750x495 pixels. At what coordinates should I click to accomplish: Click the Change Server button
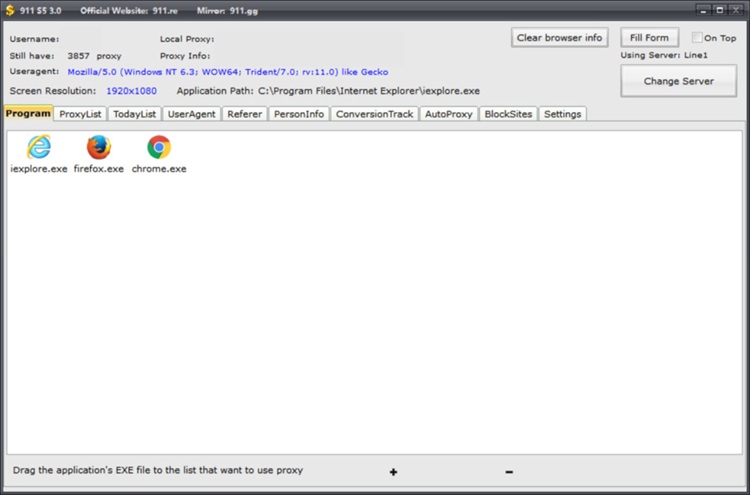(678, 81)
